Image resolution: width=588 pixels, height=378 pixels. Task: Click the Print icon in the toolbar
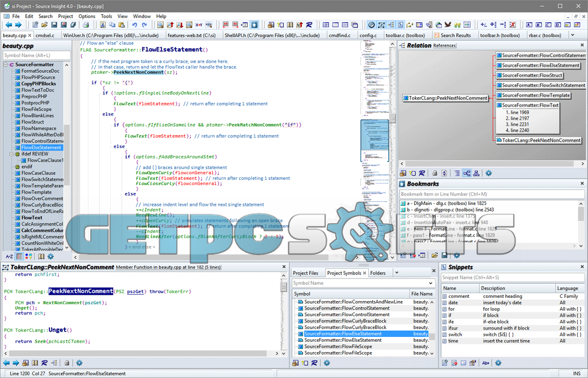click(86, 25)
